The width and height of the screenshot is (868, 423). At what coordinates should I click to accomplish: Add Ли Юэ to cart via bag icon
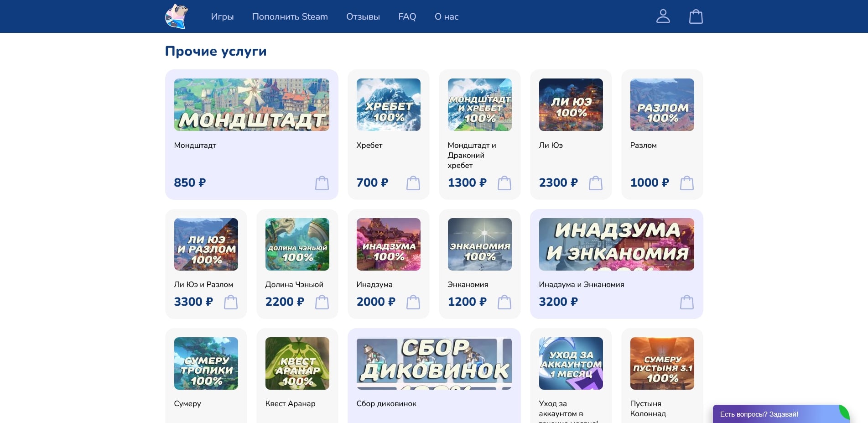[x=595, y=183]
